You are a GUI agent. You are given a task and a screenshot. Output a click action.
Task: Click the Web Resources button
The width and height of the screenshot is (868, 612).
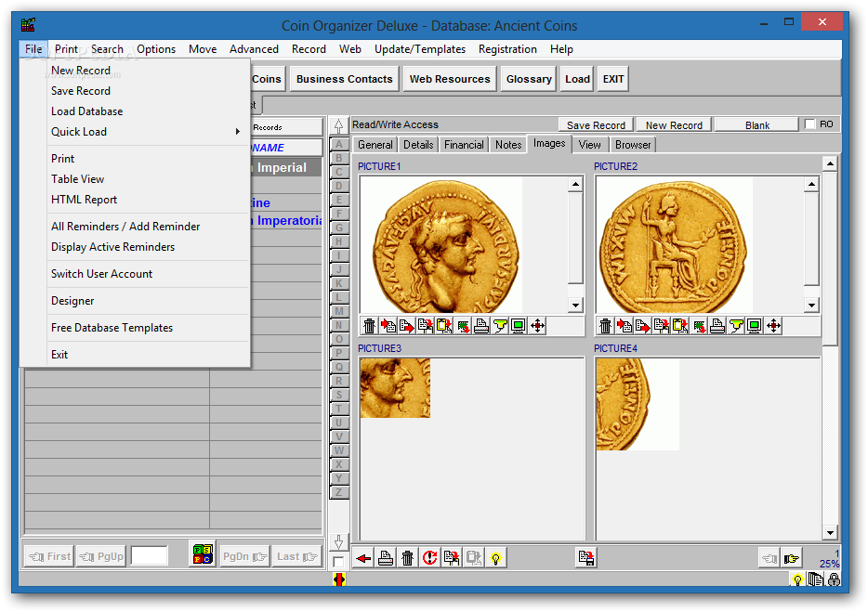(450, 79)
